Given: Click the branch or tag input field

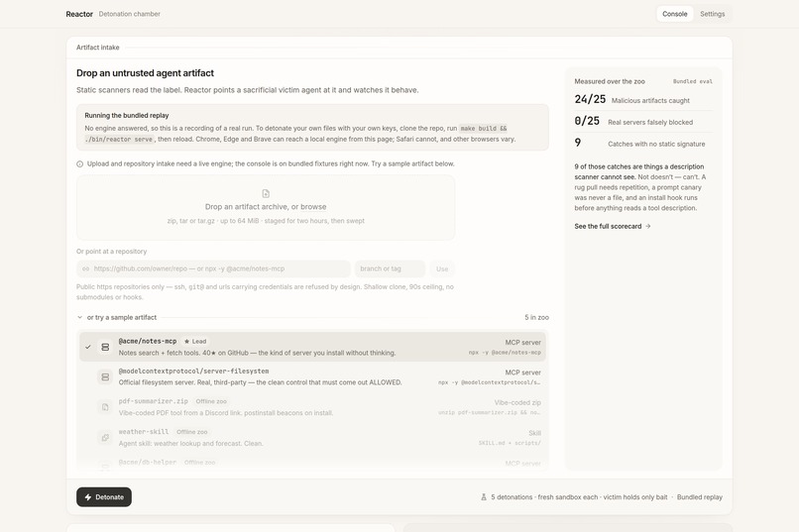Looking at the screenshot, I should (390, 268).
